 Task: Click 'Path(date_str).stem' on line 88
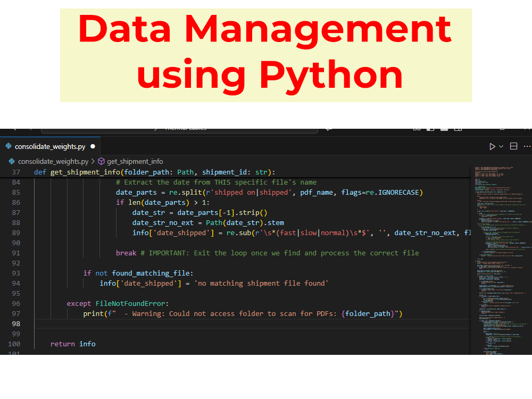click(245, 223)
